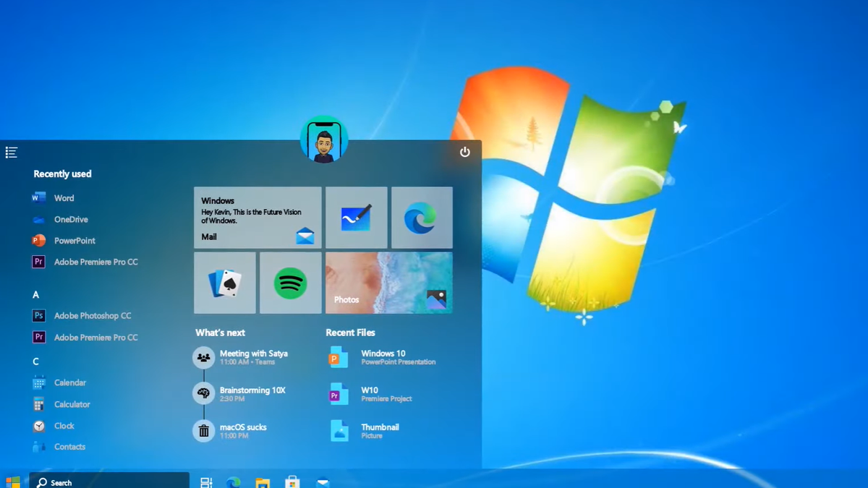868x488 pixels.
Task: Jump to letter C section header
Action: tap(36, 361)
